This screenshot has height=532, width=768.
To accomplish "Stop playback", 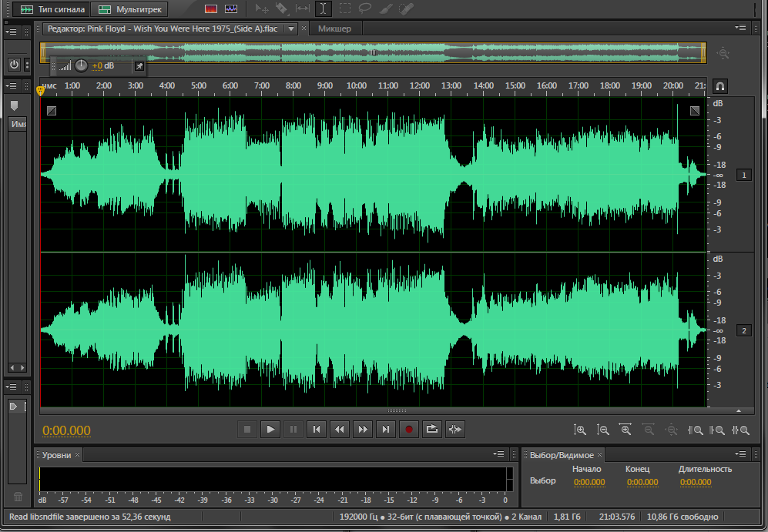I will tap(246, 430).
